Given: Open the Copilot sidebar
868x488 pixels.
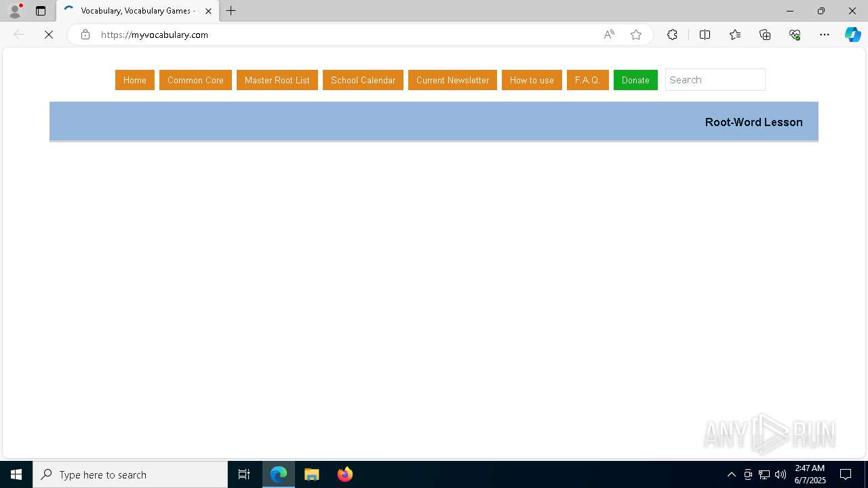Looking at the screenshot, I should (x=852, y=35).
